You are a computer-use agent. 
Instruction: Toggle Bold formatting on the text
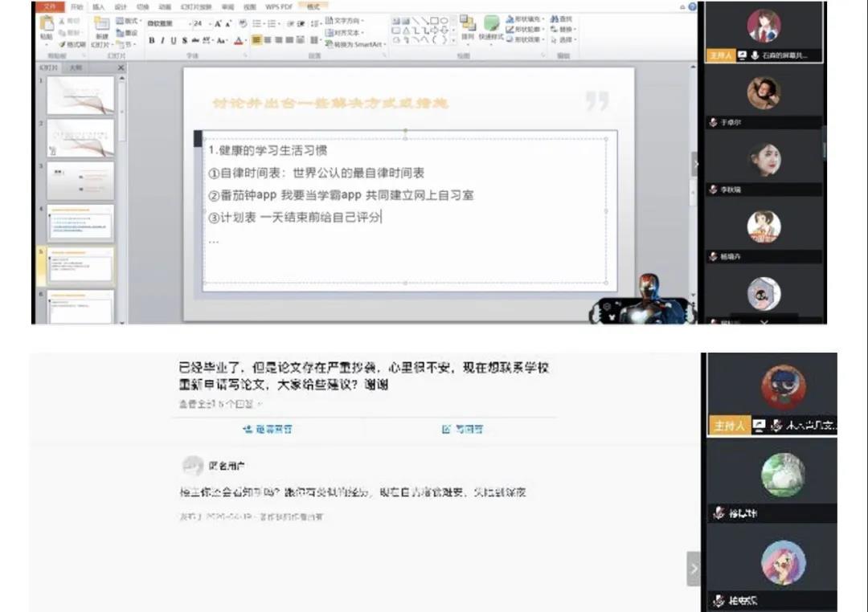point(150,39)
